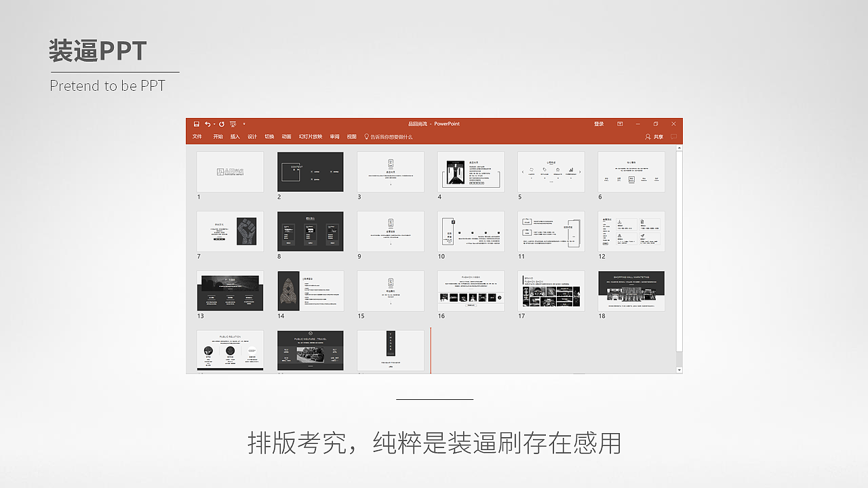Screen dimensions: 868x488
Task: Open the 文件 (File) menu
Action: [197, 137]
